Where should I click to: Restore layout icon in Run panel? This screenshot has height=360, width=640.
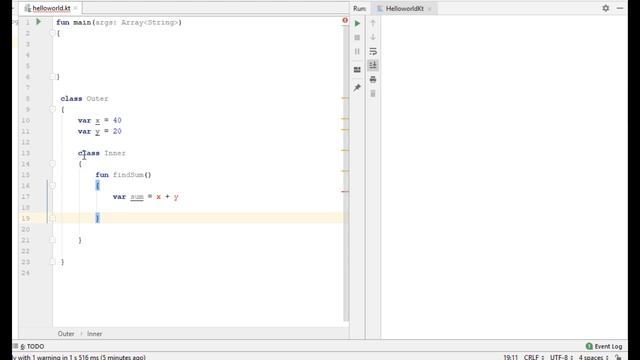pos(357,70)
